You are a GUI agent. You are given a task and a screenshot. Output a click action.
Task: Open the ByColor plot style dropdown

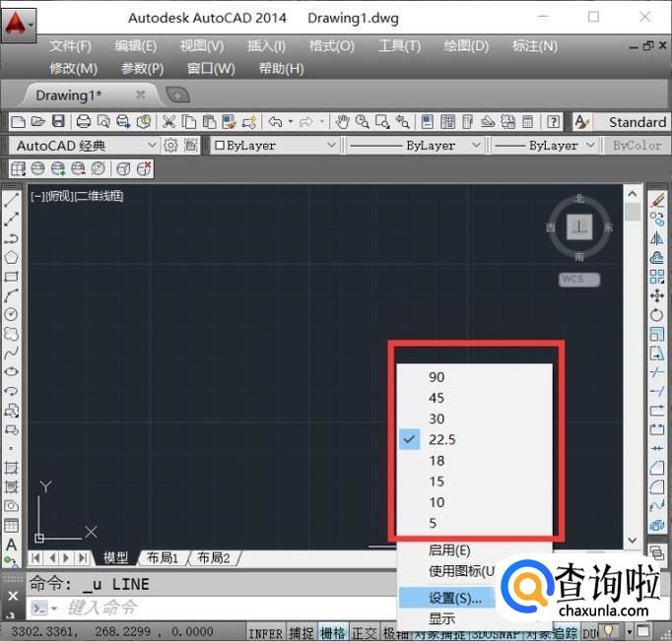[638, 146]
